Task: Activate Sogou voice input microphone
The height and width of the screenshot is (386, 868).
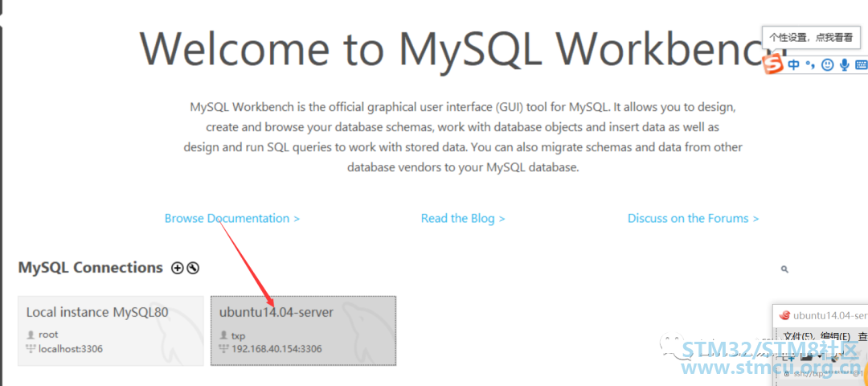Action: [844, 65]
